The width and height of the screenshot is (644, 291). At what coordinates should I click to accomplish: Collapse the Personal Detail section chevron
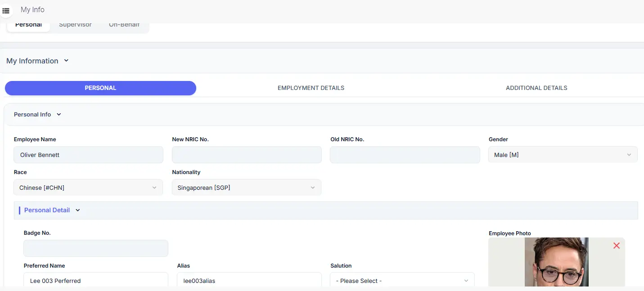[77, 210]
